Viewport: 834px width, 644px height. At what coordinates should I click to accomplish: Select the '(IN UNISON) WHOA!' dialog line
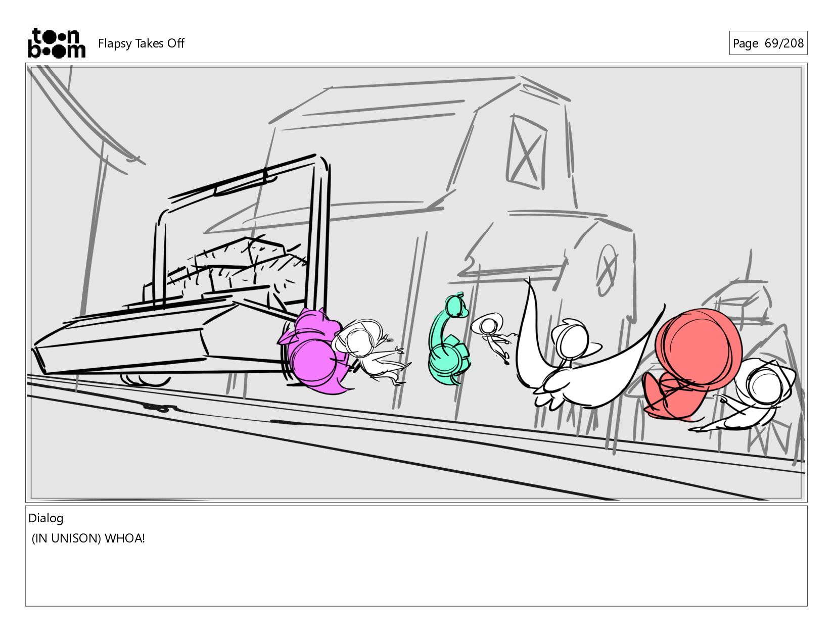[88, 538]
